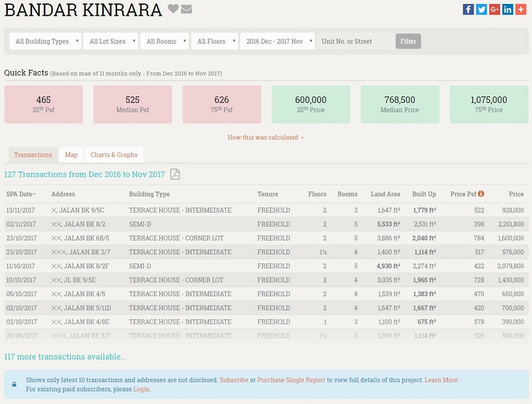Image resolution: width=532 pixels, height=404 pixels.
Task: Sort by Price column header
Action: pos(517,194)
